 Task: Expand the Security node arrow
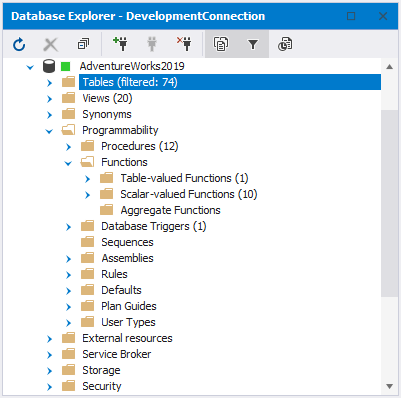click(50, 387)
